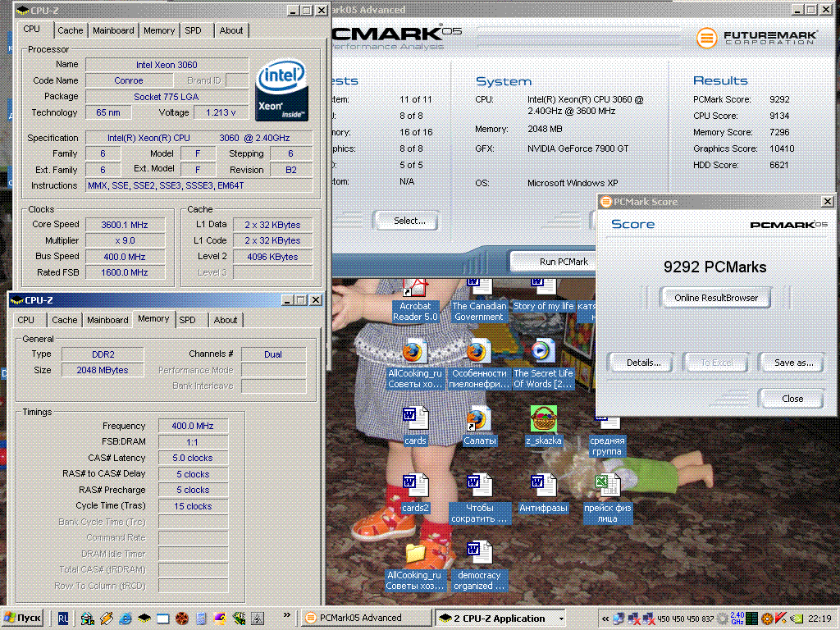The image size is (840, 630).
Task: Click the Level 2 cache 4096 KBytes field
Action: click(x=272, y=257)
